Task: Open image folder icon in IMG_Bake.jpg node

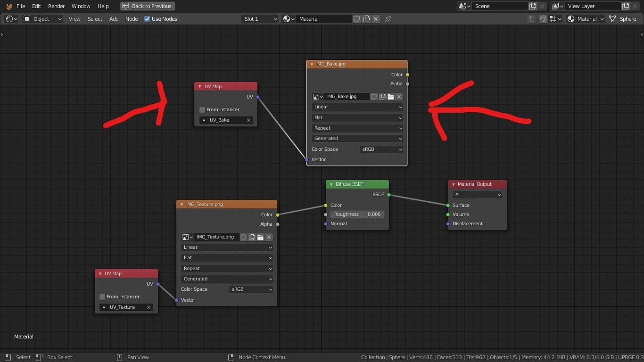Action: pyautogui.click(x=391, y=97)
